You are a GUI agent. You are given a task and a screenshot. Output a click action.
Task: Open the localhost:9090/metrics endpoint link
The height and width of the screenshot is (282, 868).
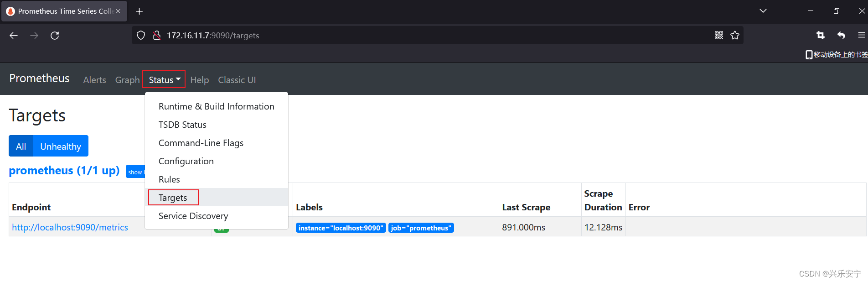point(70,227)
